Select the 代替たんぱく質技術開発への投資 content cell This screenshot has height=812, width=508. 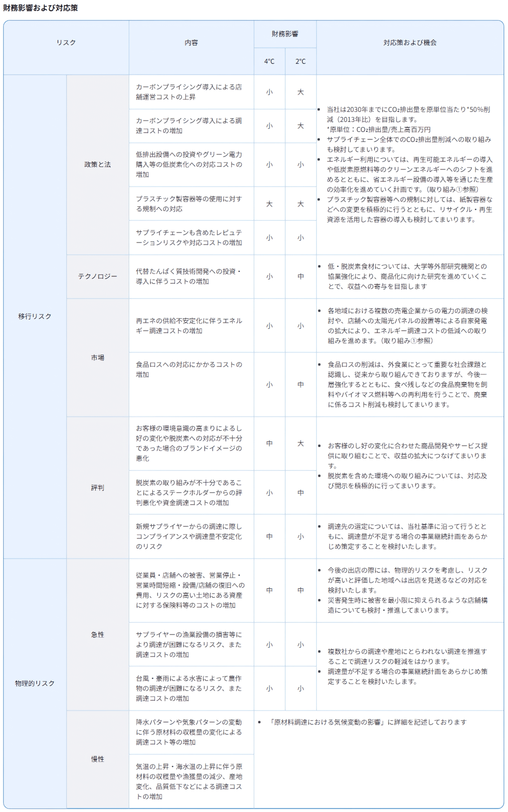189,276
